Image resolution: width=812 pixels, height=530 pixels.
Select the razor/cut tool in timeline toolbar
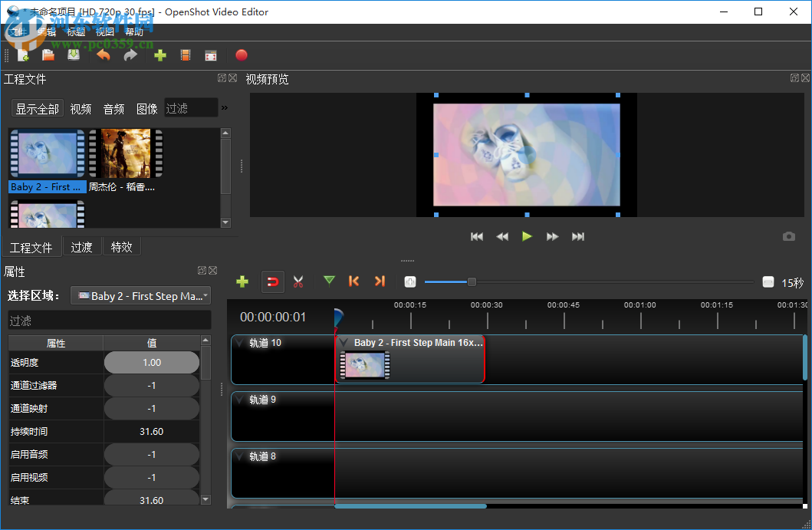coord(298,281)
